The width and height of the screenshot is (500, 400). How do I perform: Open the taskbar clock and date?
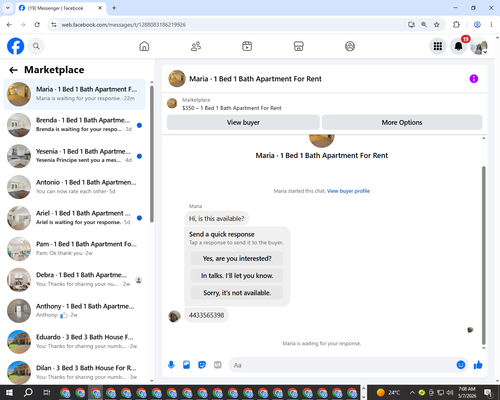tap(467, 392)
